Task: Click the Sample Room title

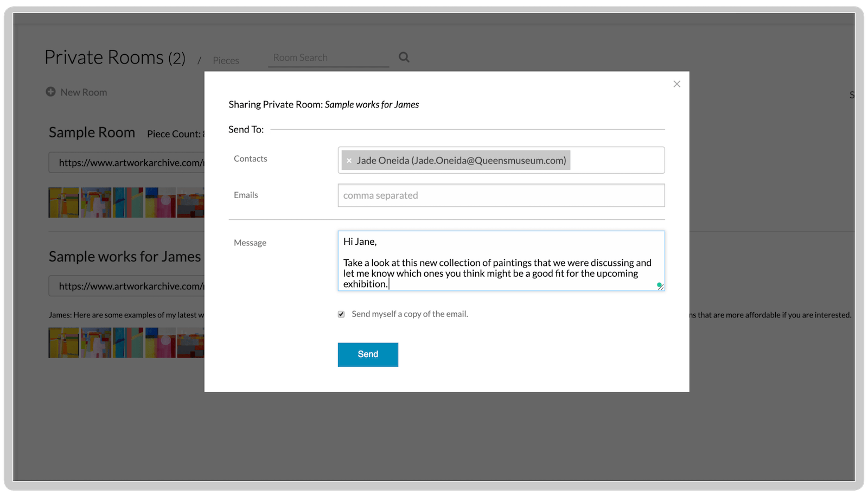Action: [x=91, y=132]
